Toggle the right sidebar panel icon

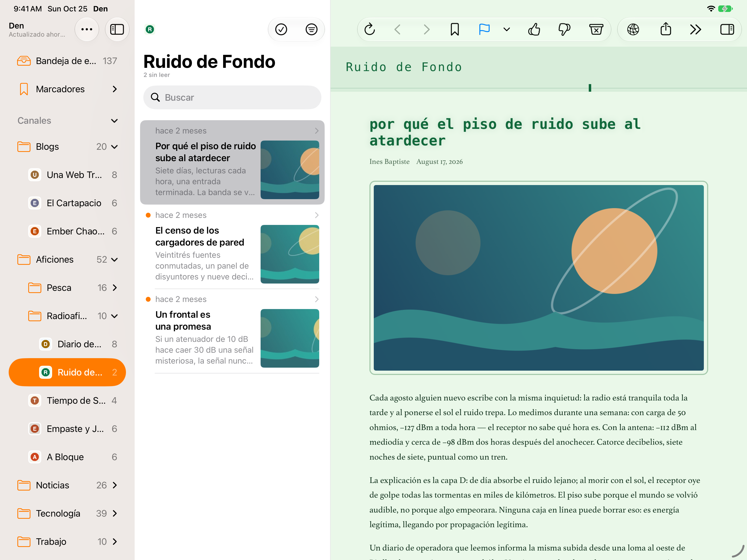(x=727, y=29)
